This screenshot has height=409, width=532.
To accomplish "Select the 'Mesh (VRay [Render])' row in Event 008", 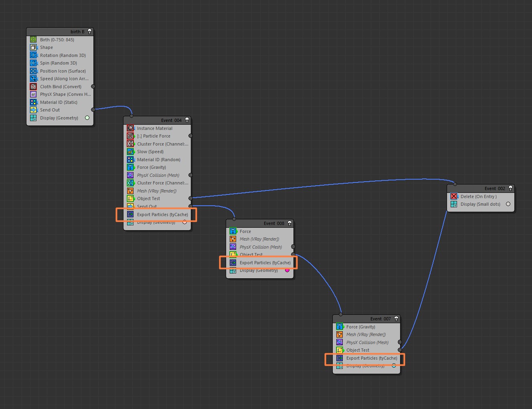I will [260, 239].
